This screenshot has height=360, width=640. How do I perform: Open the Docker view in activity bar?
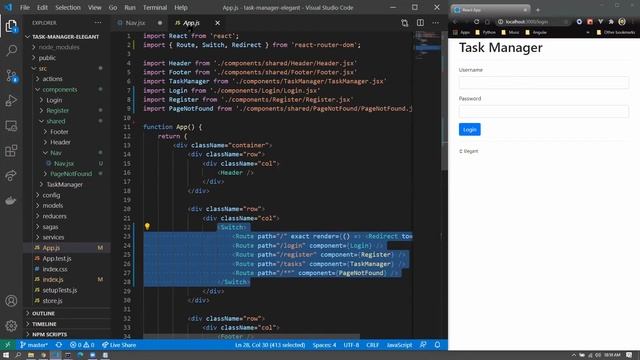pos(11,200)
